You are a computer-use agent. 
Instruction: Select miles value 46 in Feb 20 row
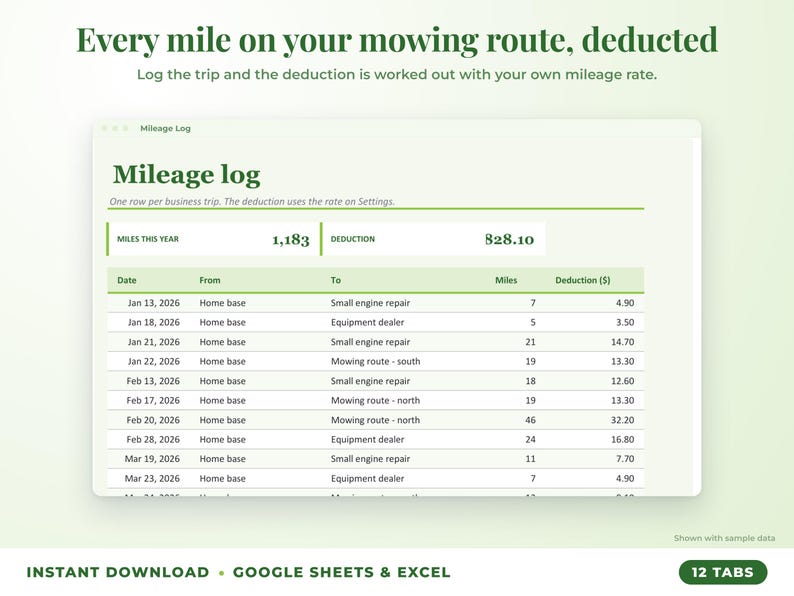point(530,420)
